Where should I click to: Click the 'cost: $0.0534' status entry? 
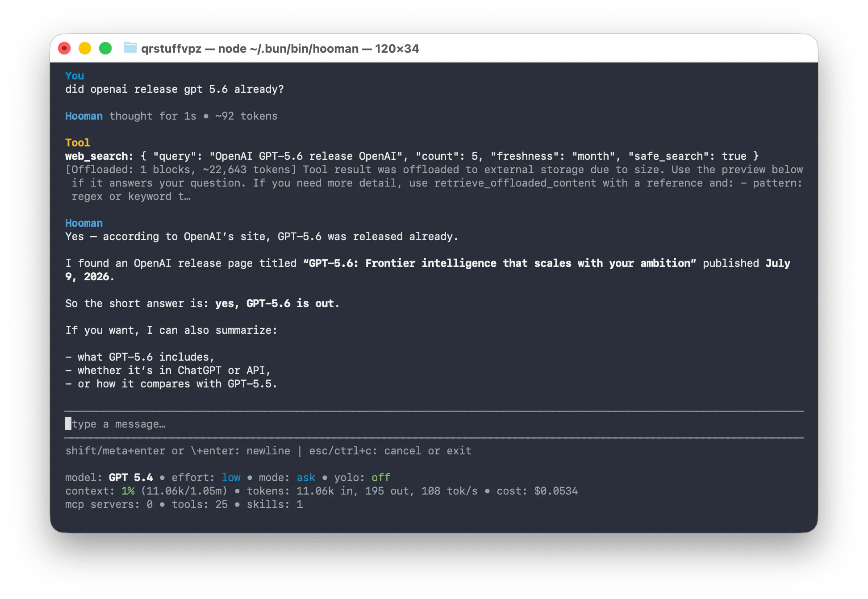537,491
